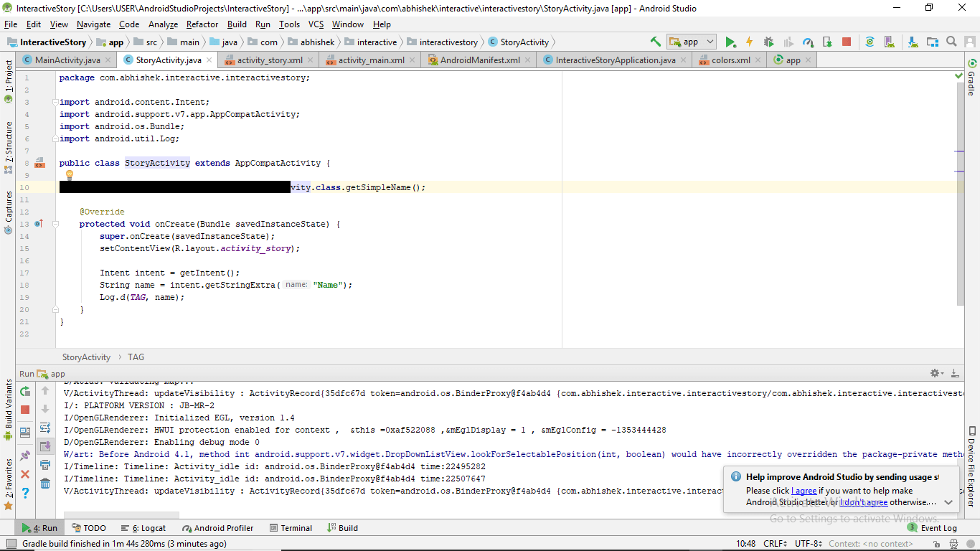Click intention light bulb in editor gutter
Viewport: 980px width, 551px height.
click(x=70, y=174)
